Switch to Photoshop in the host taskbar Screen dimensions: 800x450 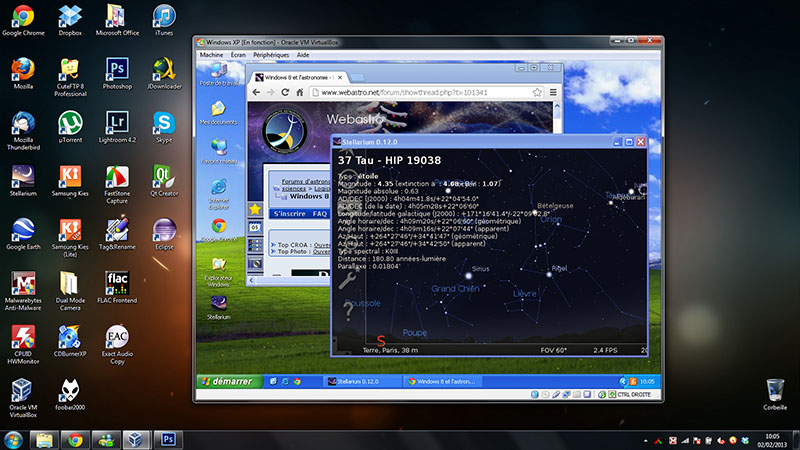pyautogui.click(x=168, y=440)
